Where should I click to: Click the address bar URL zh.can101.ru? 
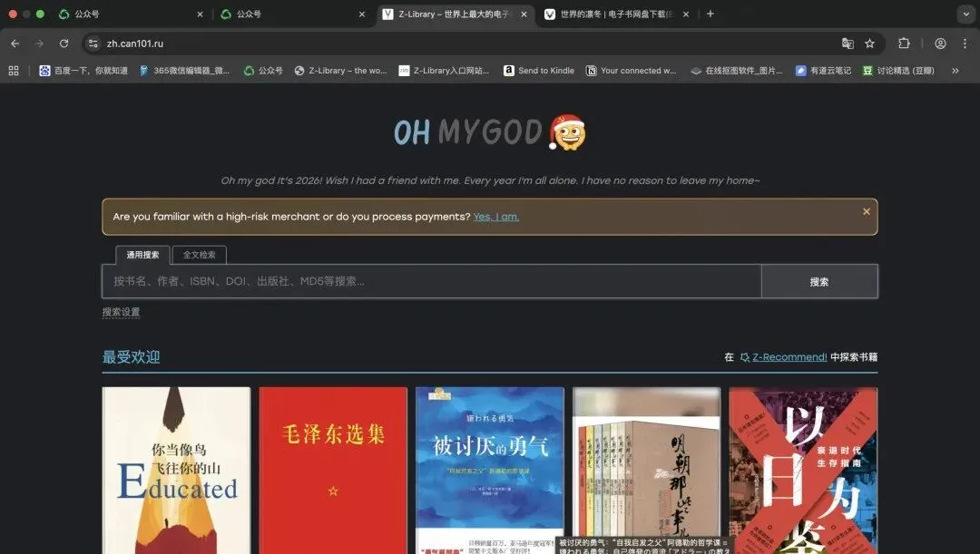135,44
